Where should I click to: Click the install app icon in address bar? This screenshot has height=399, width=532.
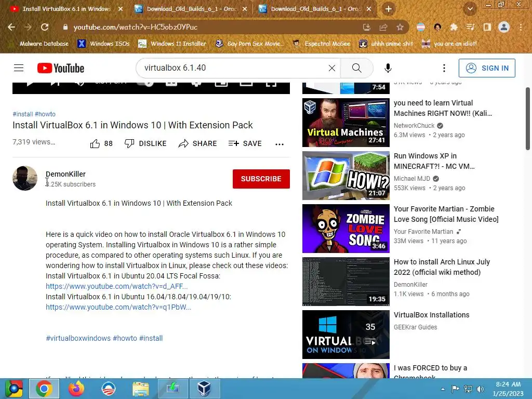click(366, 27)
